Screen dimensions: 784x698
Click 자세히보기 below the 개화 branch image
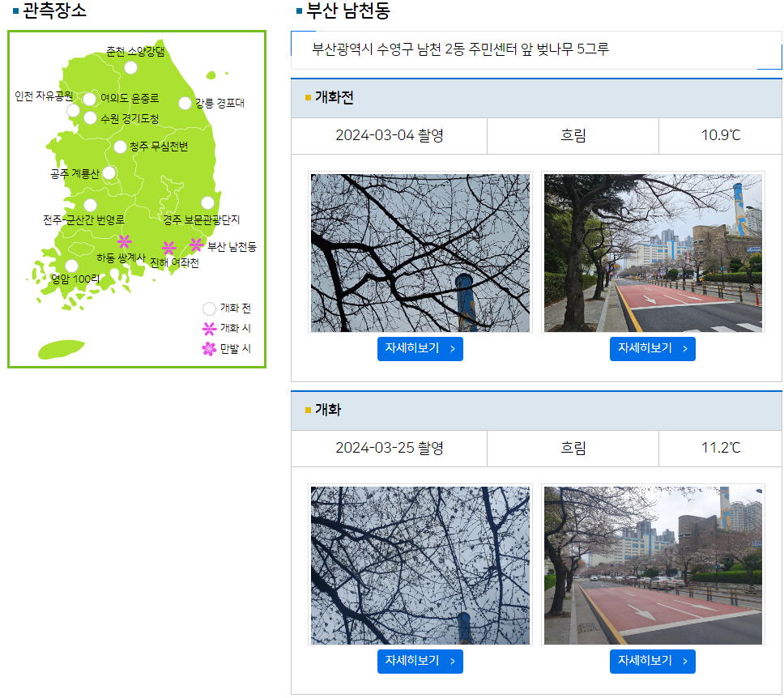pyautogui.click(x=420, y=661)
